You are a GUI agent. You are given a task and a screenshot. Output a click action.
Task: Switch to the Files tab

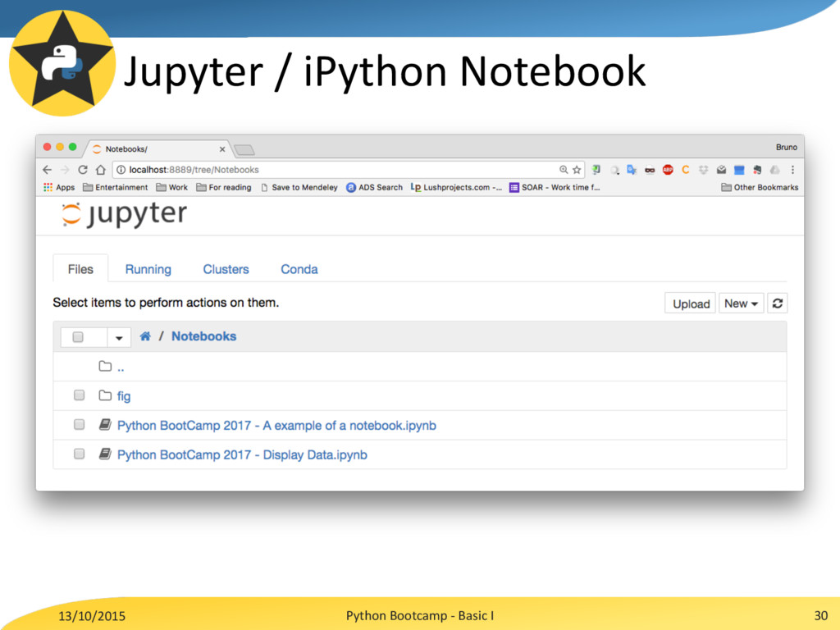(80, 269)
